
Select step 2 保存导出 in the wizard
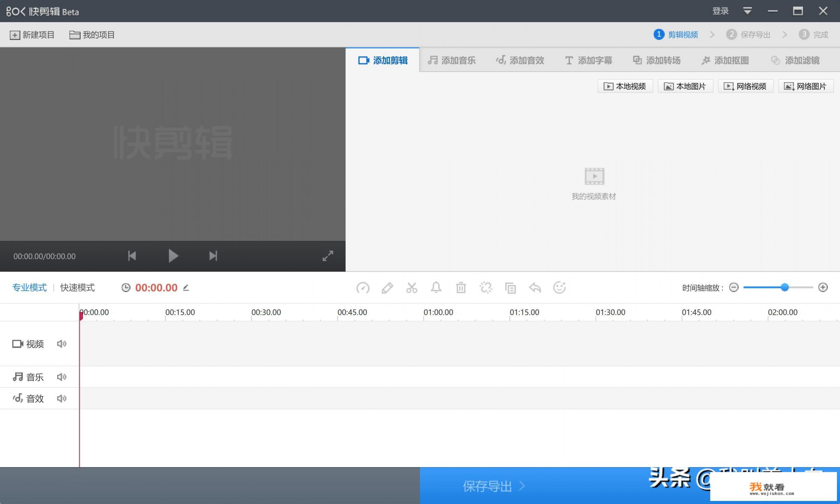click(x=748, y=34)
